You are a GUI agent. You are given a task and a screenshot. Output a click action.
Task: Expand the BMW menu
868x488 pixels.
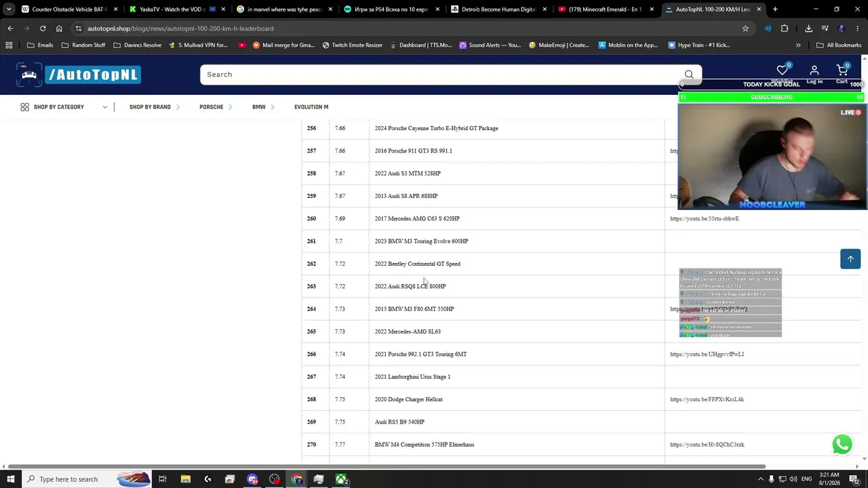263,107
